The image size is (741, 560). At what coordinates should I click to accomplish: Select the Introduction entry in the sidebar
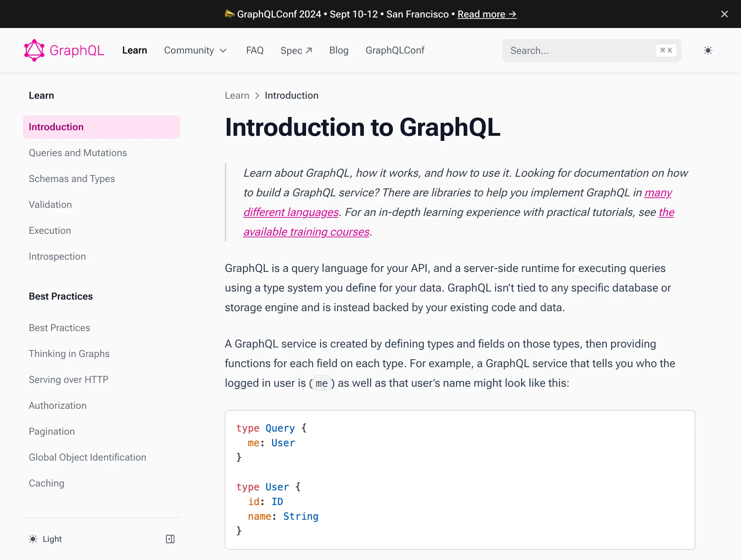[x=56, y=127]
